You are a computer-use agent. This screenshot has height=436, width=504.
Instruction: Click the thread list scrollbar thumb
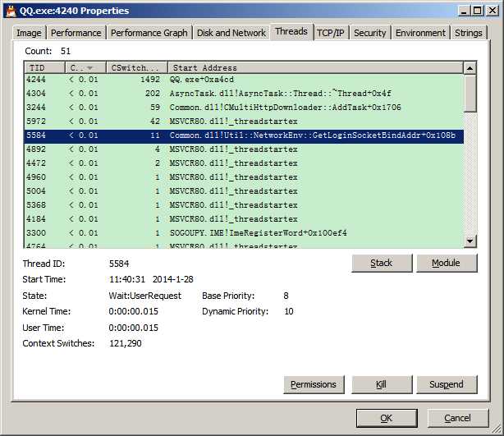[470, 94]
